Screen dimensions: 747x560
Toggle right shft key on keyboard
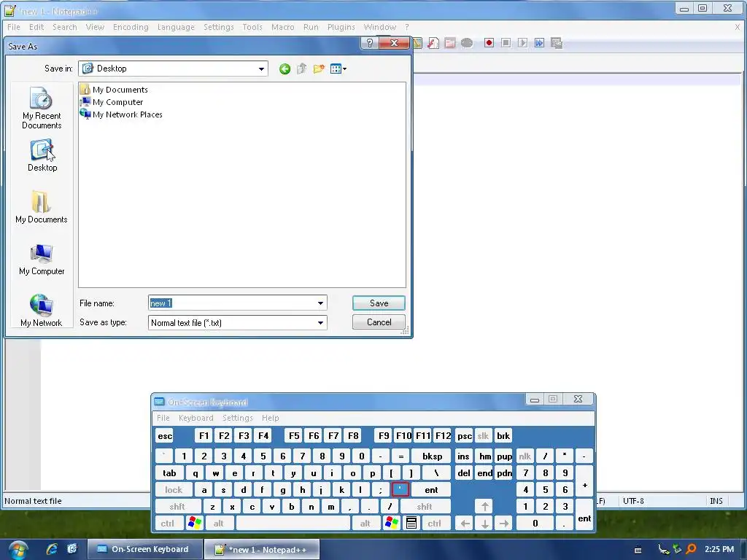click(425, 507)
